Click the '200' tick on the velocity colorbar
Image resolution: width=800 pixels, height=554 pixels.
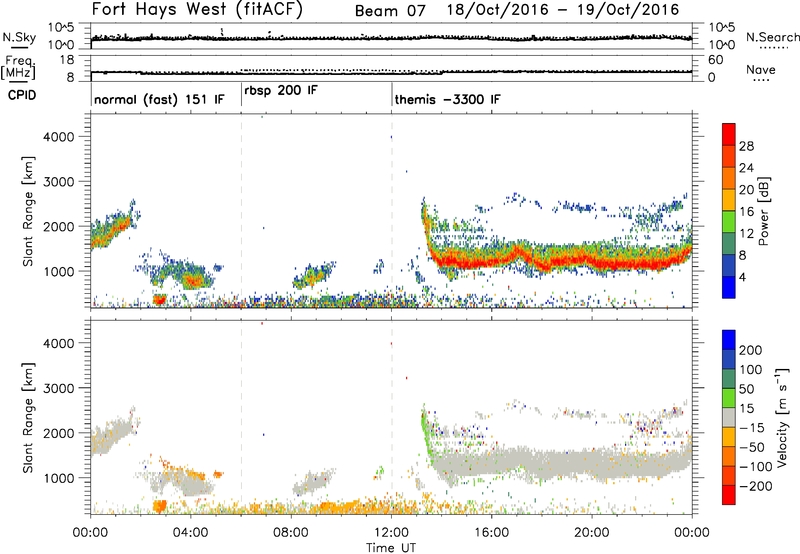(x=750, y=350)
